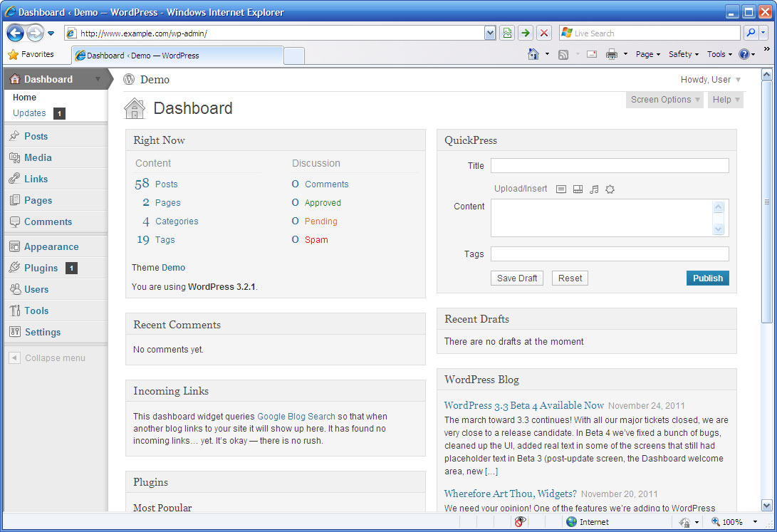Open the Pending comments link
This screenshot has height=532, width=777.
click(320, 221)
